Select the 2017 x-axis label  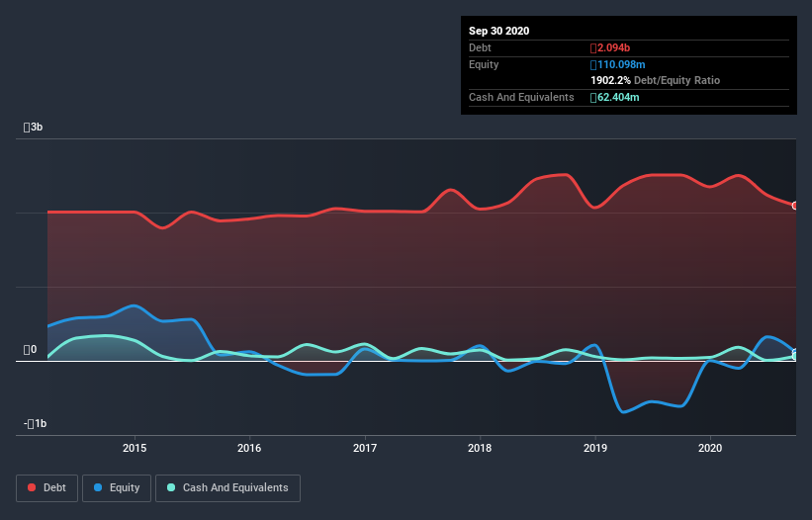pos(365,448)
